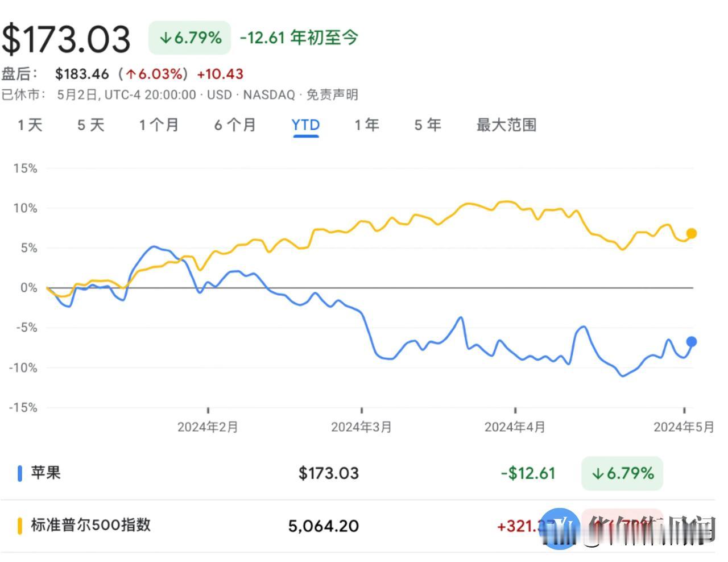
Task: Click the after-hours price $183.46
Action: pos(82,74)
